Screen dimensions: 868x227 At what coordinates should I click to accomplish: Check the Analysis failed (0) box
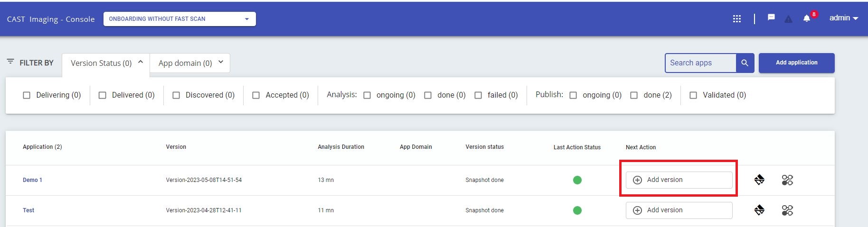pyautogui.click(x=478, y=95)
